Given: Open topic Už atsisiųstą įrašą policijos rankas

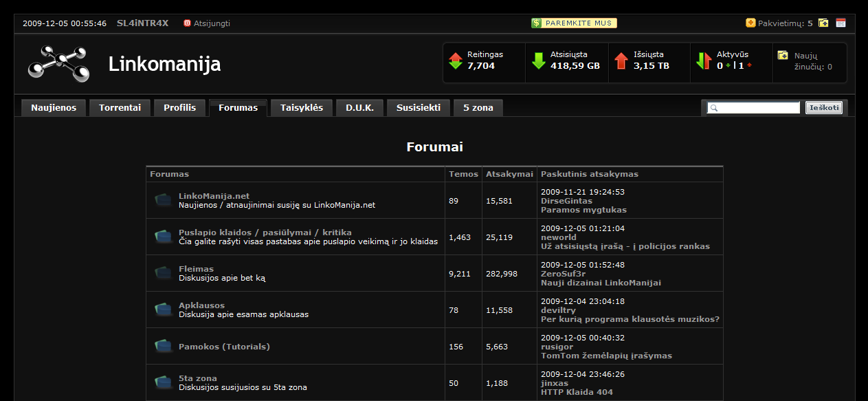Looking at the screenshot, I should [x=625, y=246].
